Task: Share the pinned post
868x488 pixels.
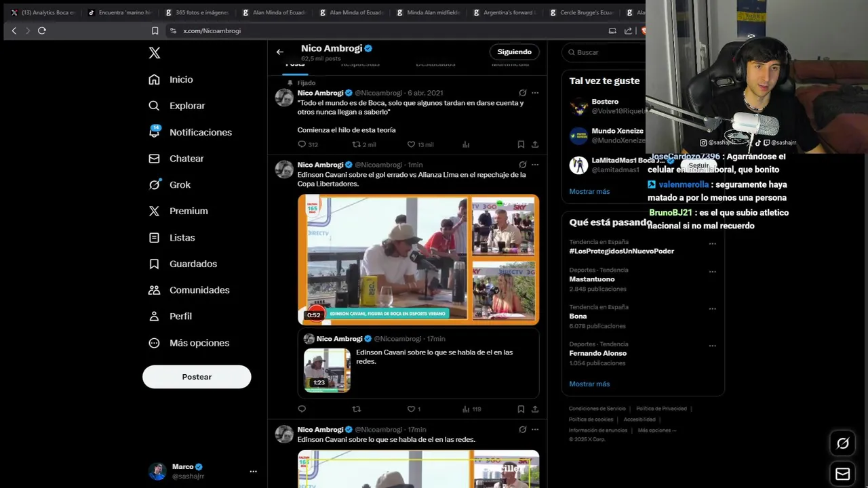Action: [535, 144]
